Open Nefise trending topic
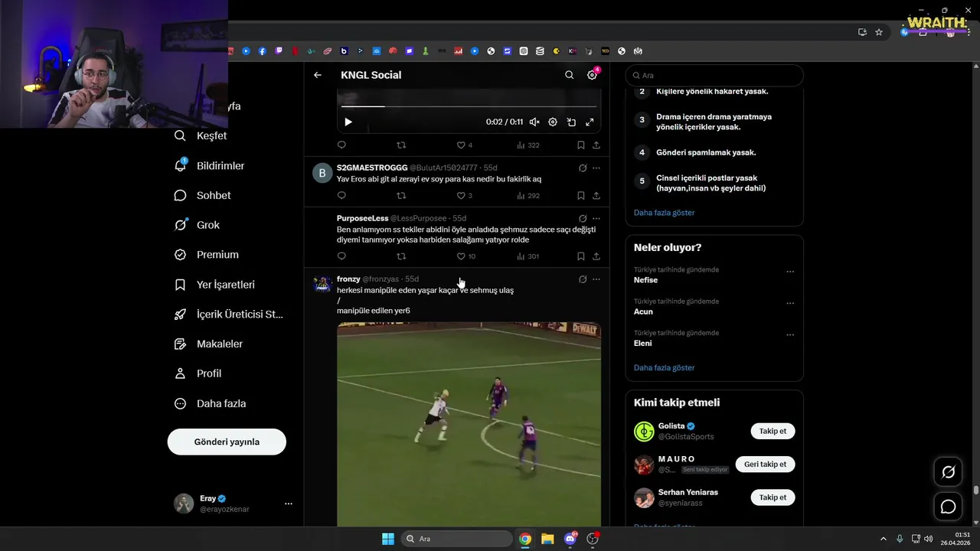This screenshot has width=980, height=551. [645, 280]
